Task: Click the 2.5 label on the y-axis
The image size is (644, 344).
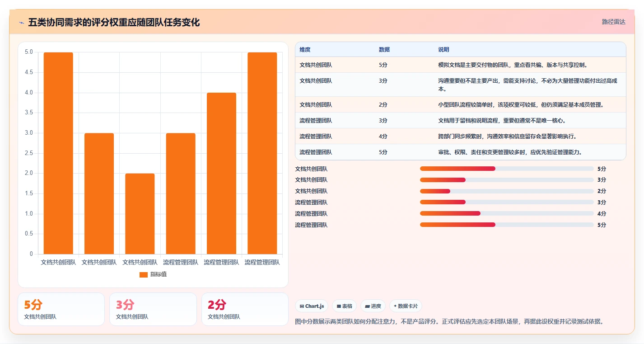Action: [x=28, y=153]
